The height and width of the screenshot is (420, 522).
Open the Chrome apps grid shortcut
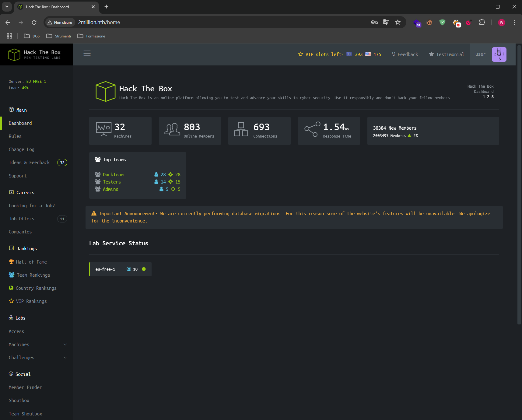[x=9, y=36]
